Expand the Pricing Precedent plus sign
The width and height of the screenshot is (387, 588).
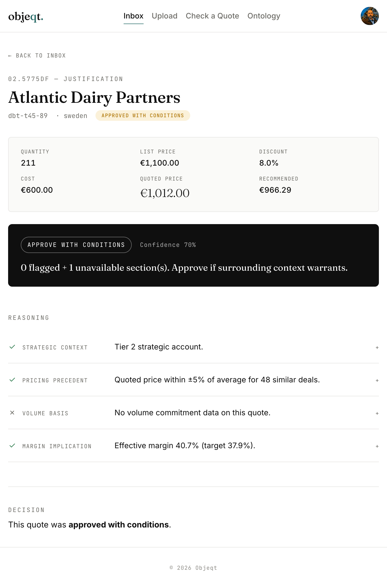point(377,381)
